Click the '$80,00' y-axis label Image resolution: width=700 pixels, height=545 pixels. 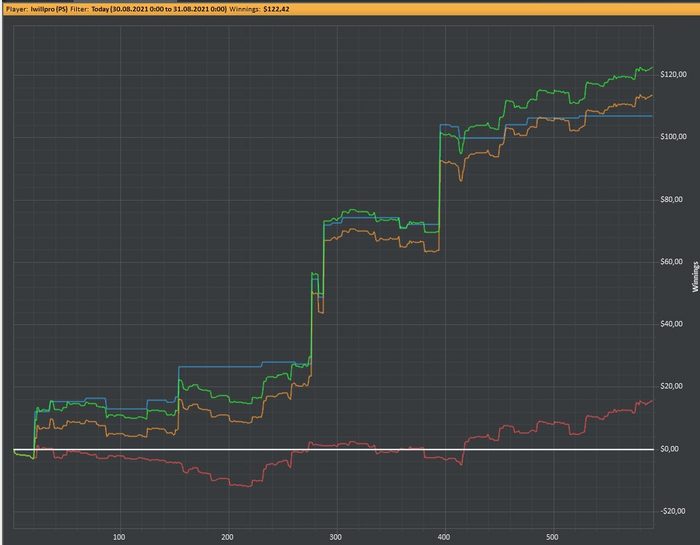coord(671,200)
